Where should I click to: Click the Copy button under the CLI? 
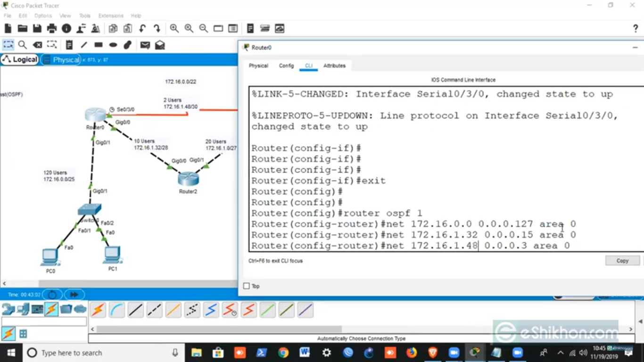622,260
